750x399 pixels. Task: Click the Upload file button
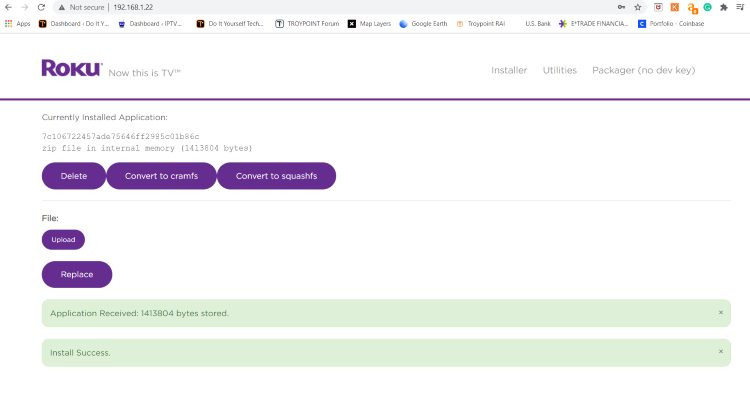click(x=63, y=240)
